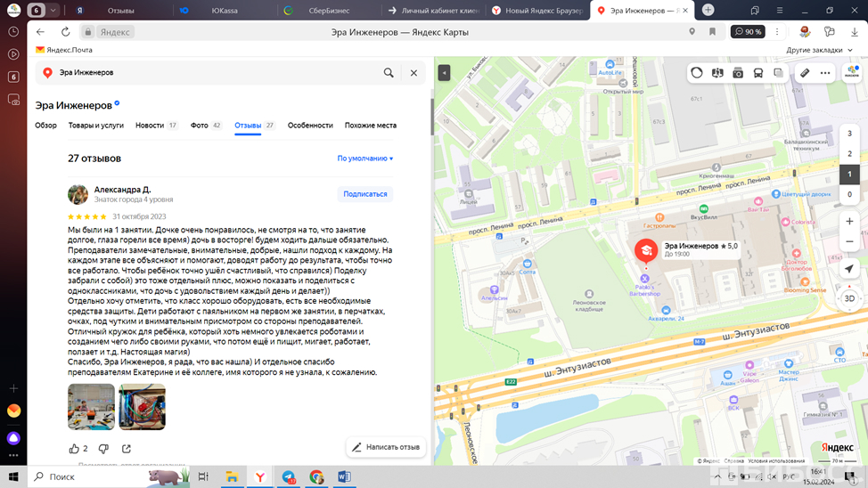Click the grey overlapping-squares icon on map toolbar
The width and height of the screenshot is (868, 488).
[x=778, y=73]
